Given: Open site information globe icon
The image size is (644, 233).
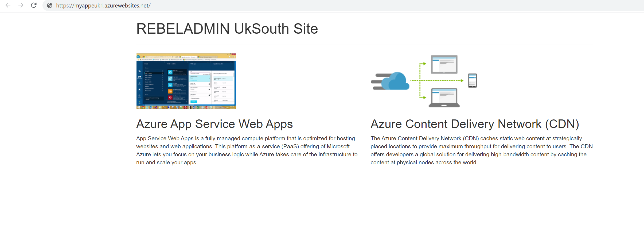Looking at the screenshot, I should [x=50, y=5].
